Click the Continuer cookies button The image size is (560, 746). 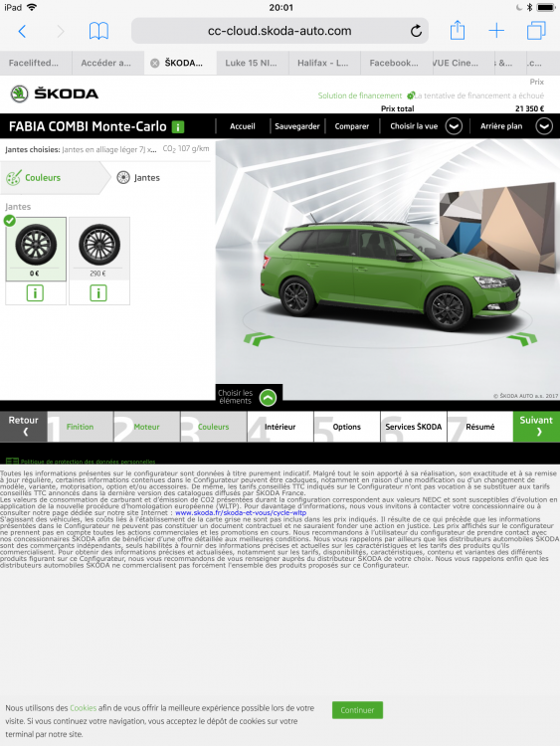tap(357, 710)
